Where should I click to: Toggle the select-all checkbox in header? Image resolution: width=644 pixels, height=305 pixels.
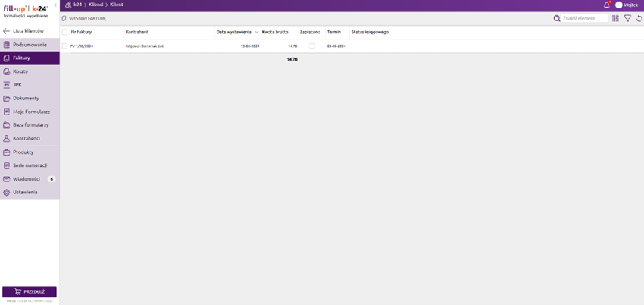click(64, 32)
